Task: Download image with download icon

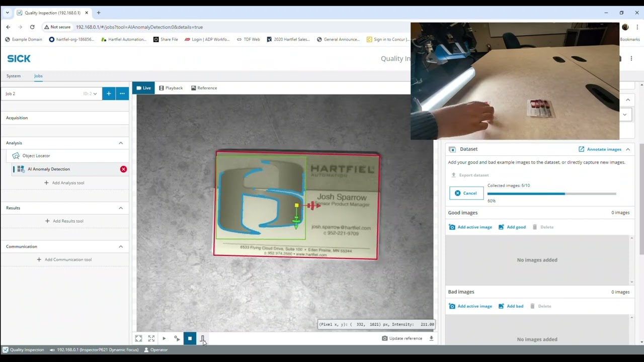Action: pyautogui.click(x=431, y=338)
